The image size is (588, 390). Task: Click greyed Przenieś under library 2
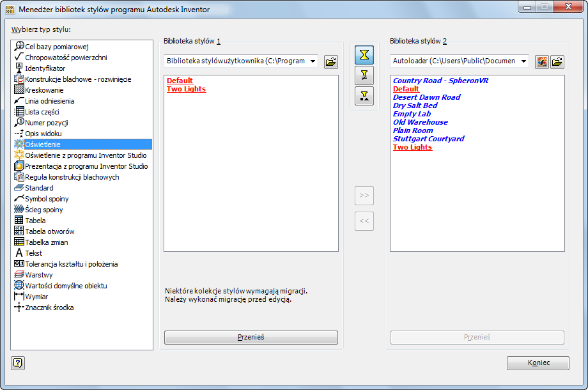coord(477,337)
